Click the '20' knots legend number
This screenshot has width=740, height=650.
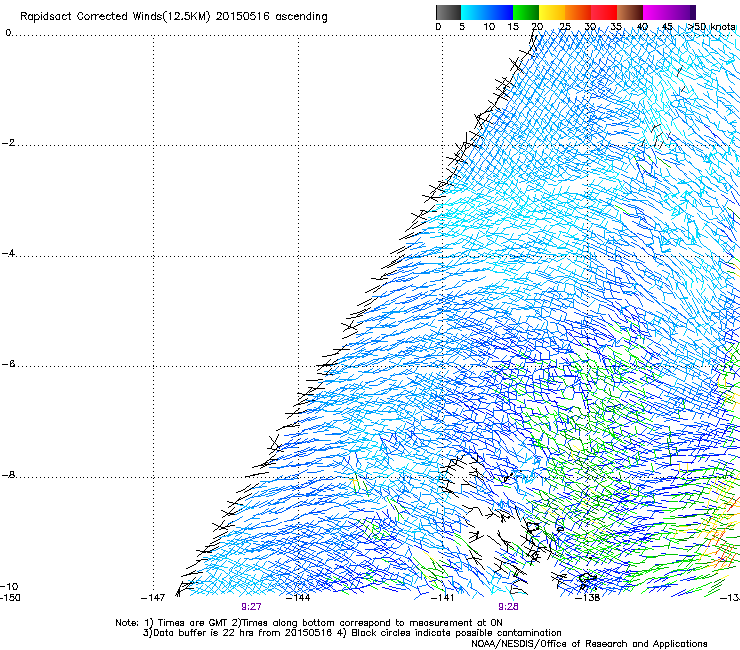click(538, 27)
